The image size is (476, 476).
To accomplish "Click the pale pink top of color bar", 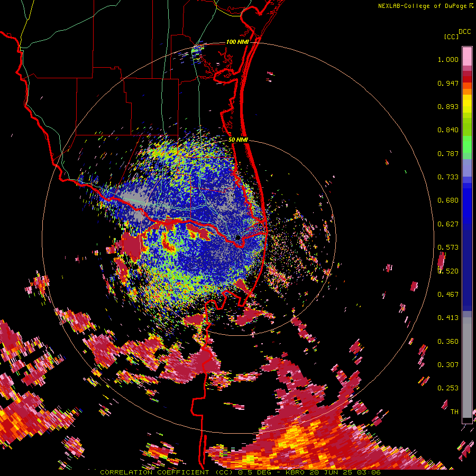I will (x=467, y=56).
